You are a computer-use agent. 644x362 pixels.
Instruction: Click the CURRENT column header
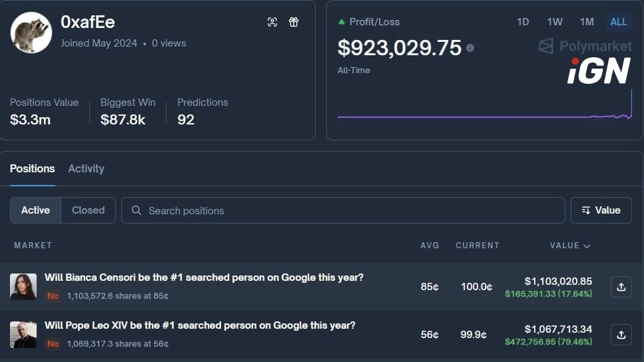[x=478, y=246]
